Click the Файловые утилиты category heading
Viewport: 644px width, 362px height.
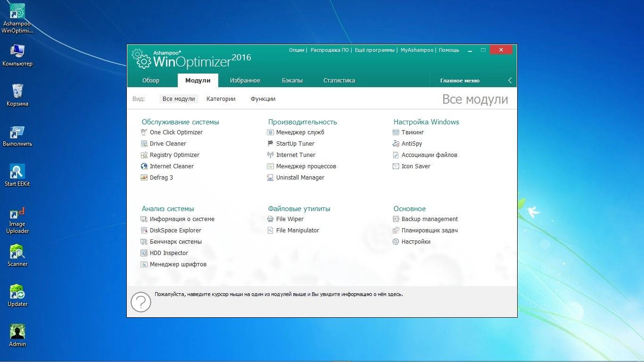299,209
